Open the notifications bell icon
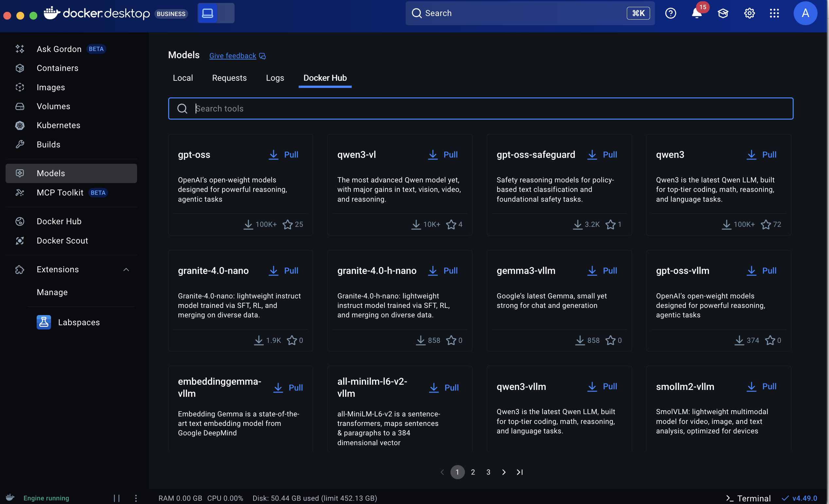Image resolution: width=829 pixels, height=504 pixels. click(x=697, y=13)
